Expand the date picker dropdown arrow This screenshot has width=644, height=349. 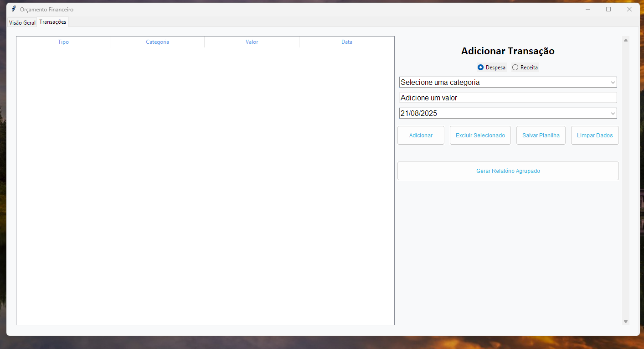click(x=613, y=114)
